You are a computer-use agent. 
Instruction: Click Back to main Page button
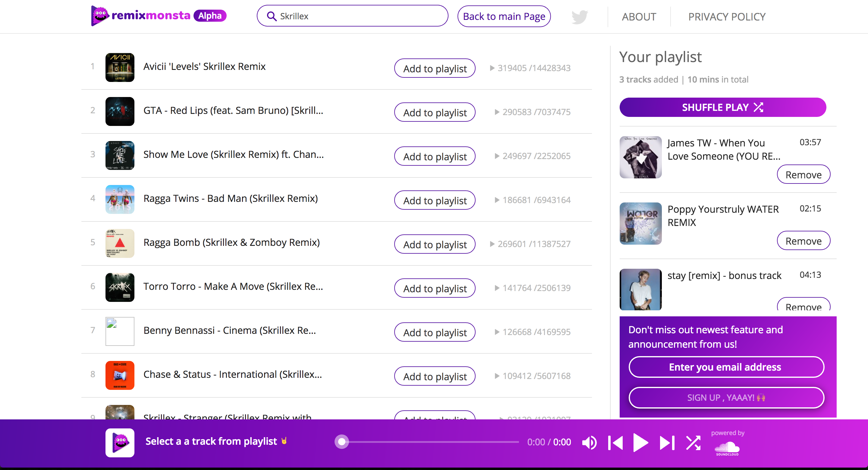pyautogui.click(x=504, y=16)
